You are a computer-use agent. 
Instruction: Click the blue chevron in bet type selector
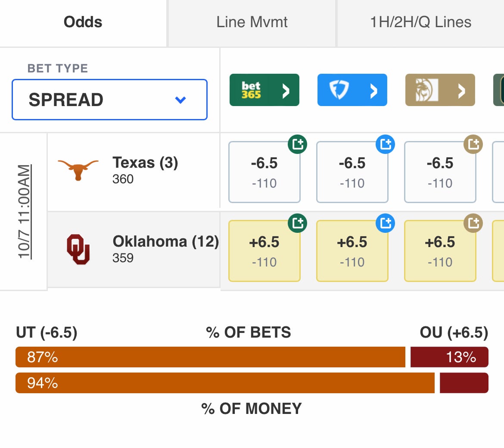point(180,100)
